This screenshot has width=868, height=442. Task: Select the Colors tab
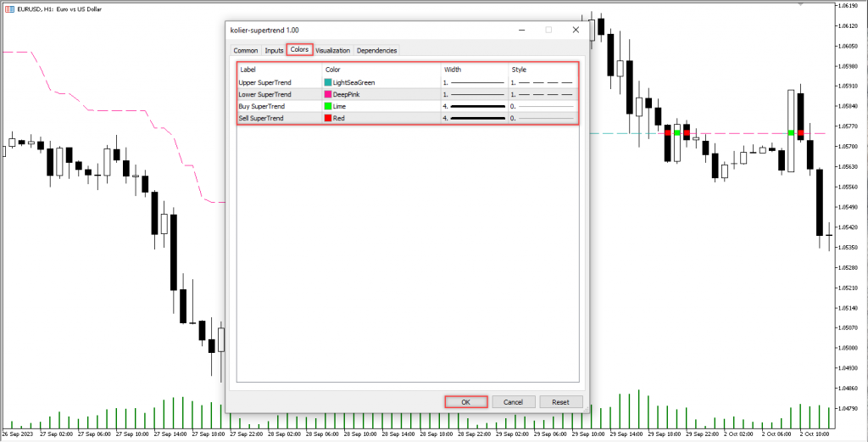[299, 50]
